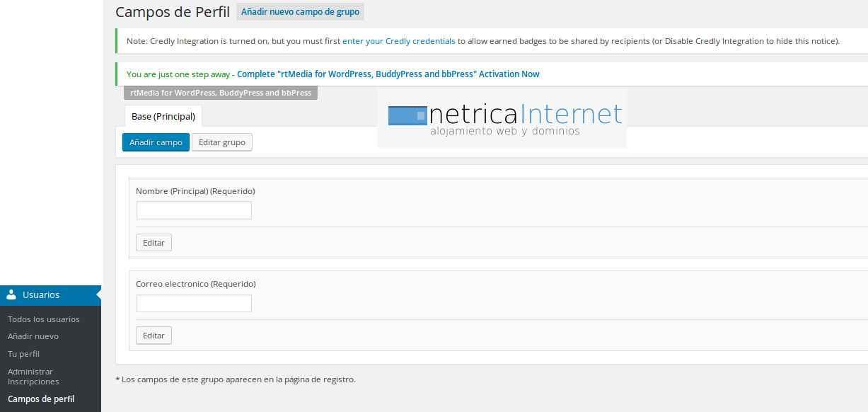Screen dimensions: 868x412
Task: Select the Base (Principal) tab
Action: pyautogui.click(x=163, y=117)
